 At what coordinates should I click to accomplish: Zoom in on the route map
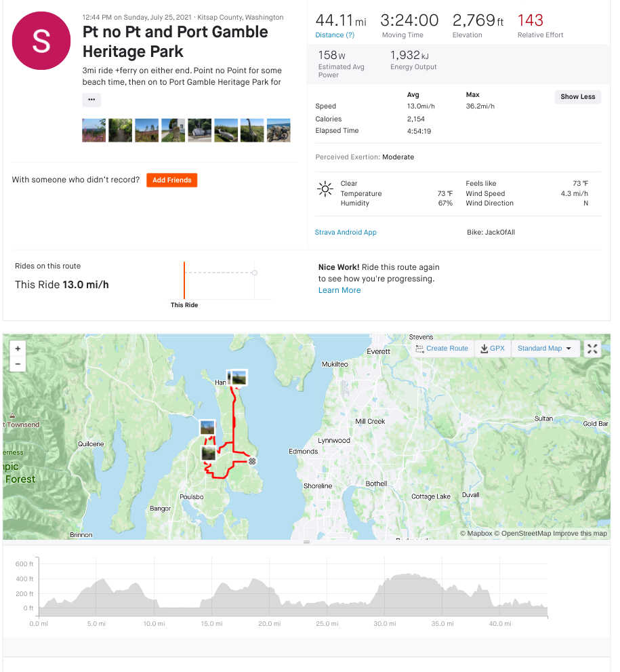(18, 349)
